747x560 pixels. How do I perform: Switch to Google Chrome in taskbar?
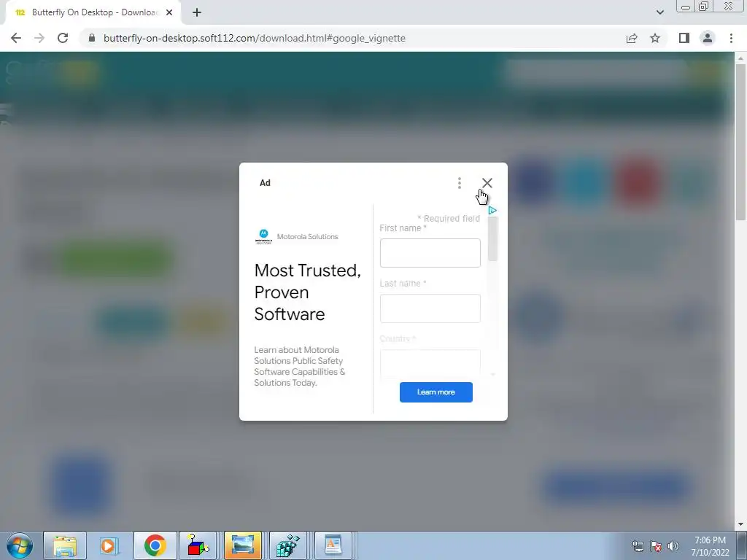[155, 545]
